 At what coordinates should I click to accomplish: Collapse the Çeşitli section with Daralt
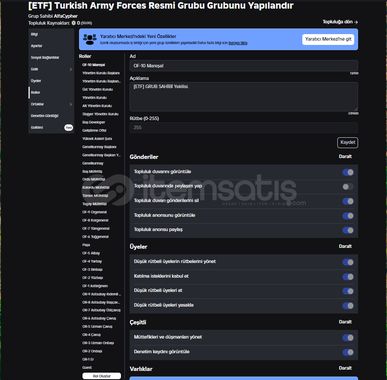[x=345, y=322]
